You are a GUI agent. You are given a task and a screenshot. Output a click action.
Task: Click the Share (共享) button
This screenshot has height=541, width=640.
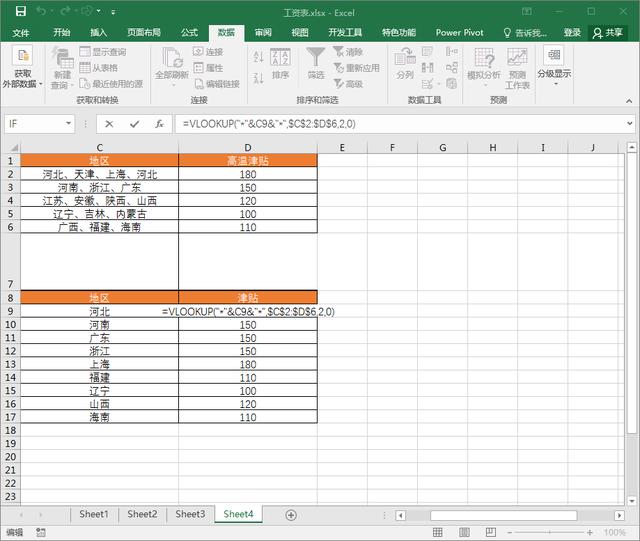pos(608,33)
